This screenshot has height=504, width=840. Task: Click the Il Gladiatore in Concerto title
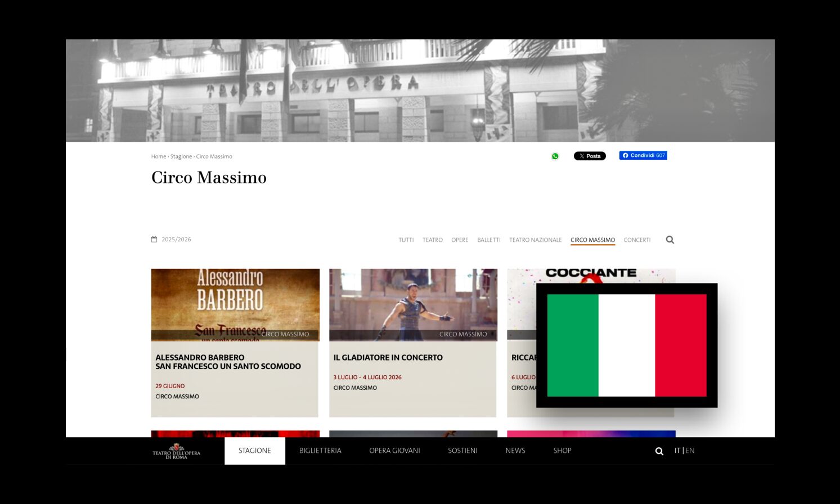[x=388, y=358]
